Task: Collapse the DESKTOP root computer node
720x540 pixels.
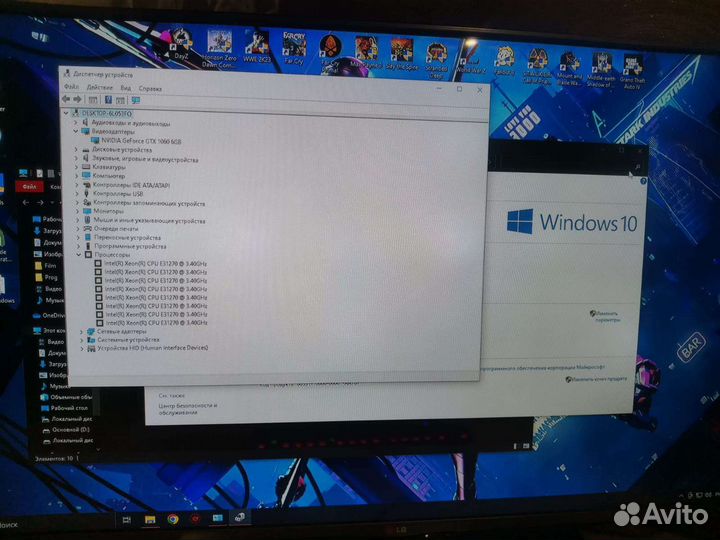Action: (66, 112)
